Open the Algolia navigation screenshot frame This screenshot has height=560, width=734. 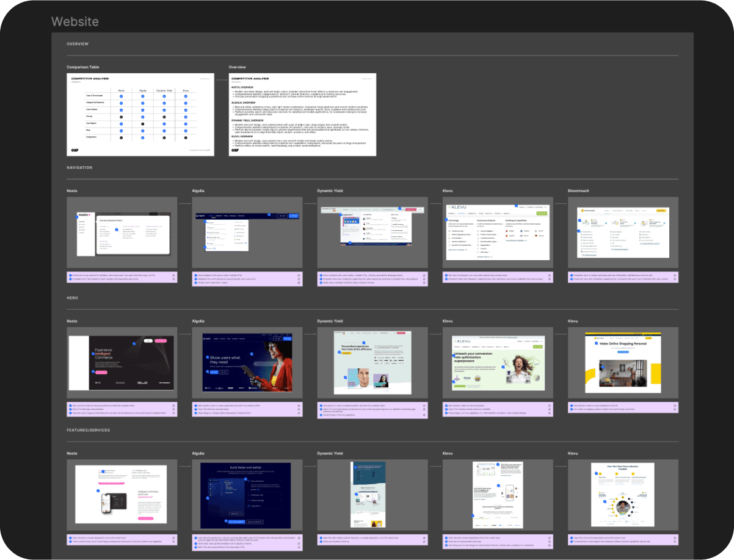[x=247, y=232]
